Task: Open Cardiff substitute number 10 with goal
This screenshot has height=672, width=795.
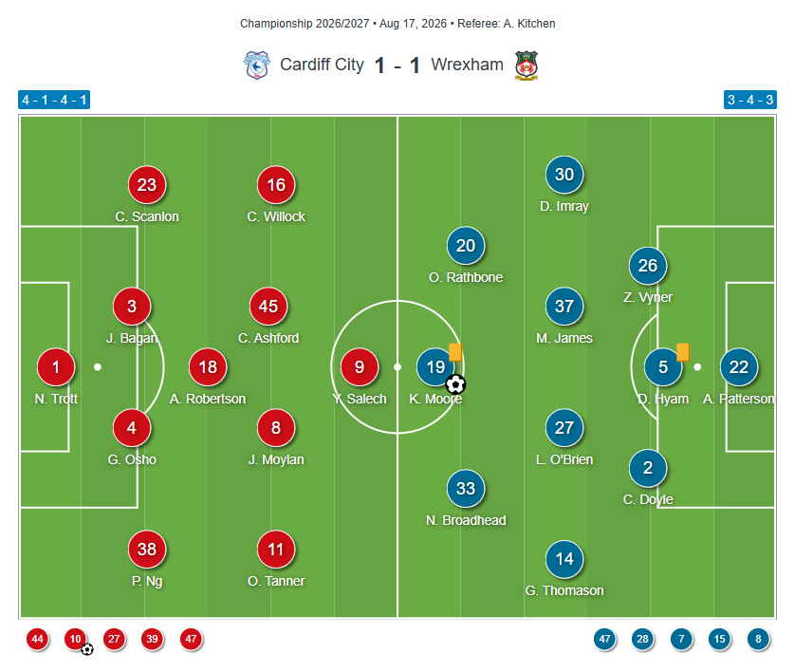Action: (76, 639)
